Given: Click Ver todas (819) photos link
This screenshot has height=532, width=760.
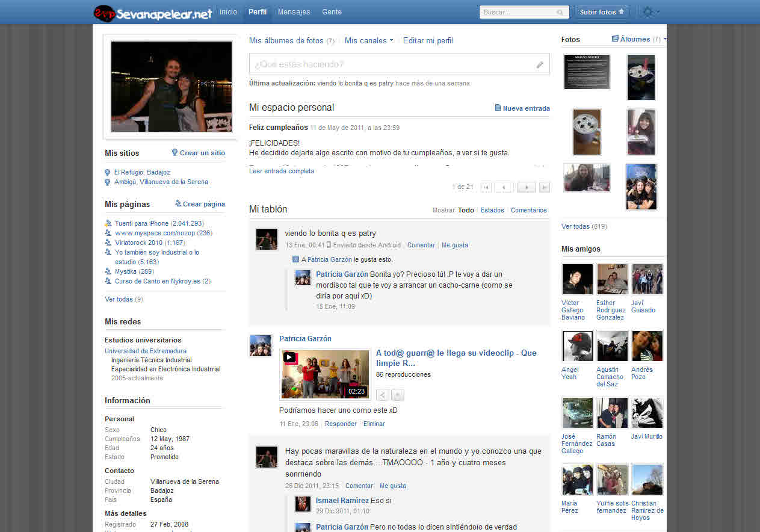Looking at the screenshot, I should 584,226.
